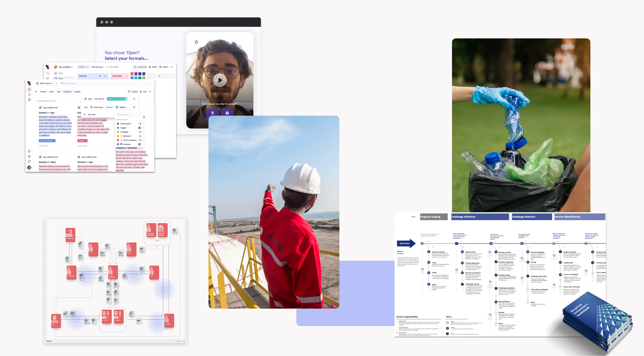Select the import cloud icon on the board toolbar
The image size is (644, 356).
pos(160,67)
